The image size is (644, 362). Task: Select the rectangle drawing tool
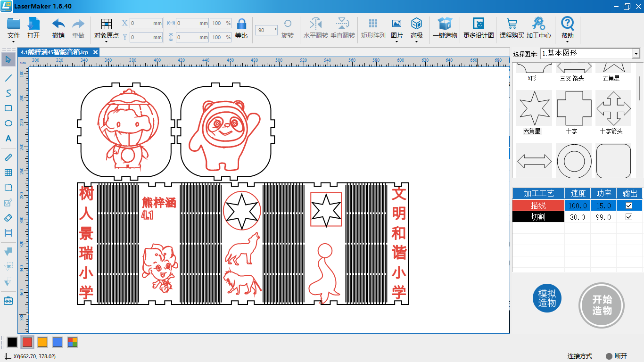[8, 108]
